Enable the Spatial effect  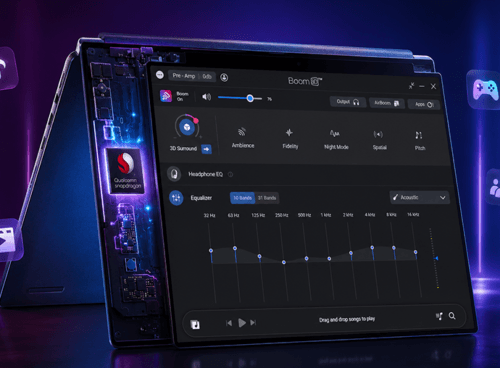click(x=379, y=140)
